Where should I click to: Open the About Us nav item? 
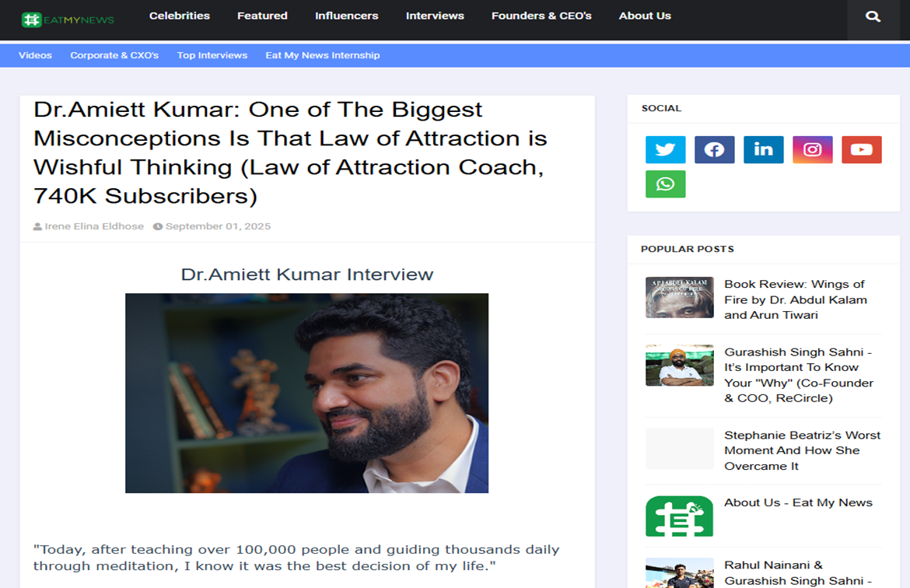click(645, 16)
